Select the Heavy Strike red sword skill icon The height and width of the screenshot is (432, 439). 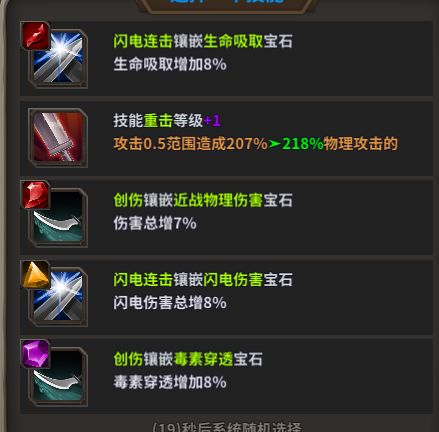tap(58, 138)
